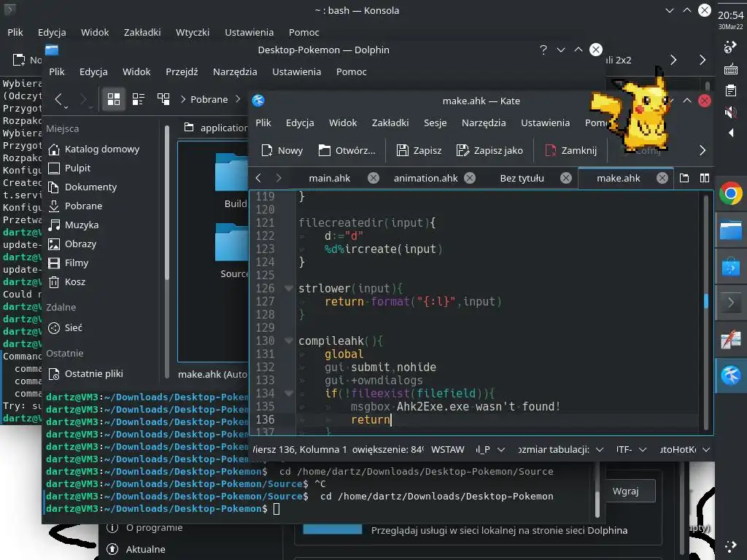Open Sieć in Dolphin places
This screenshot has height=560, width=747.
pyautogui.click(x=65, y=327)
